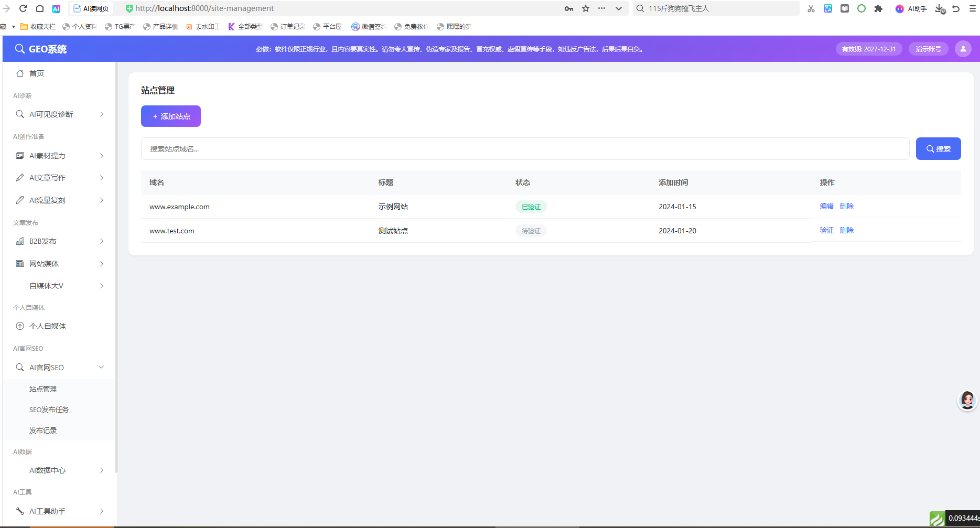Image resolution: width=980 pixels, height=528 pixels.
Task: Click the AI素材提力 image icon
Action: click(20, 156)
